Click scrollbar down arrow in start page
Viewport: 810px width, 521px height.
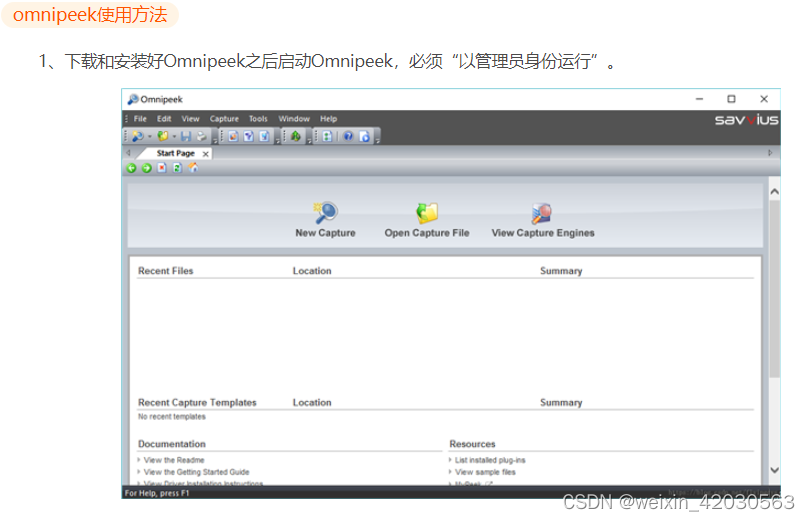point(774,470)
